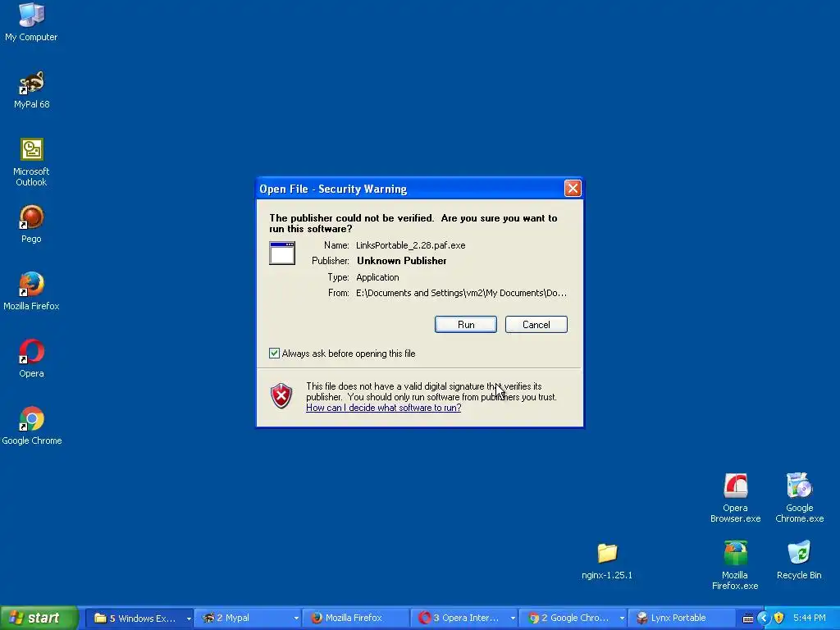
Task: Click the 5:44 PM taskbar clock
Action: (809, 618)
